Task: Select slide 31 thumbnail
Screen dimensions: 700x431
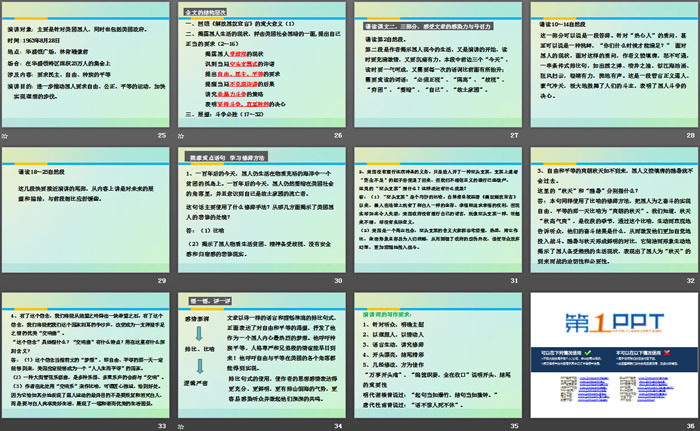Action: coord(438,210)
